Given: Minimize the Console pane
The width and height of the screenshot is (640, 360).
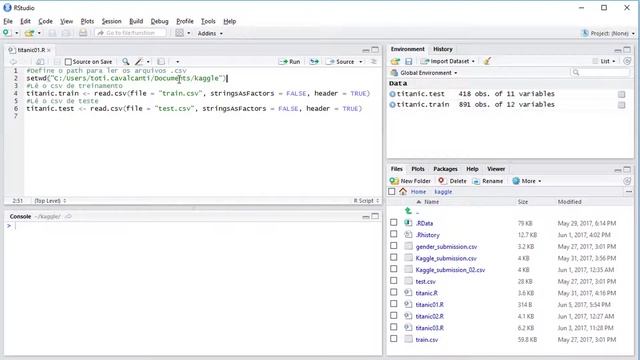Looking at the screenshot, I should (366, 217).
